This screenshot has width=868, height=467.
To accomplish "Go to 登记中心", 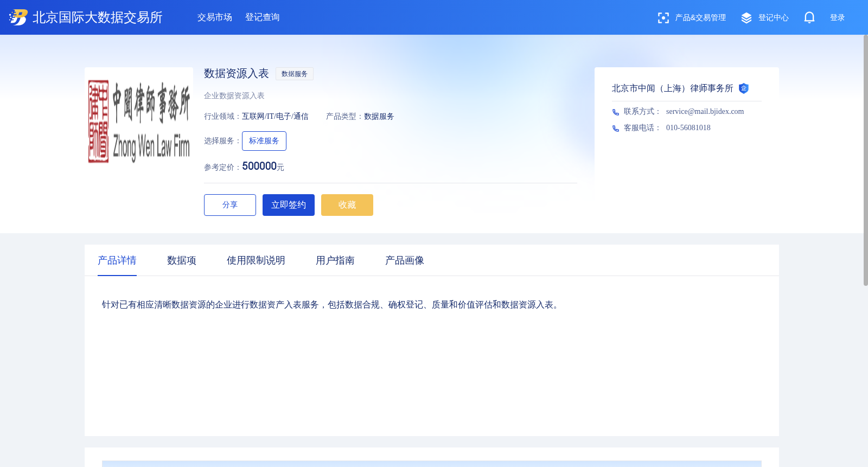I will [x=774, y=18].
